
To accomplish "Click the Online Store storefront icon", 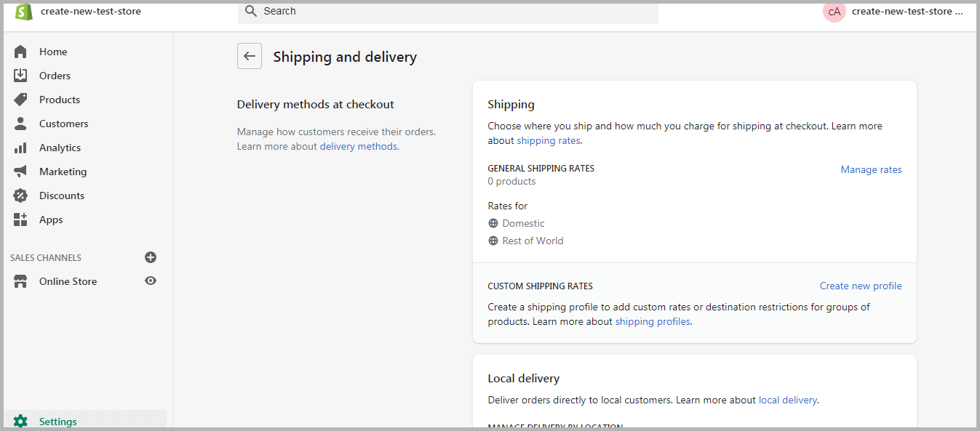I will tap(20, 281).
